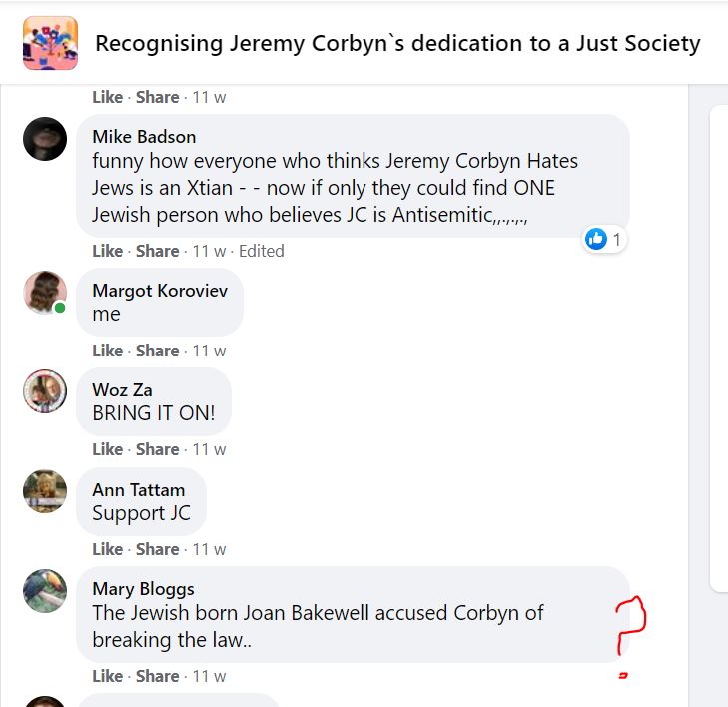Click the 11 w timestamp on Woz Za's comment
This screenshot has height=707, width=728.
pos(210,449)
